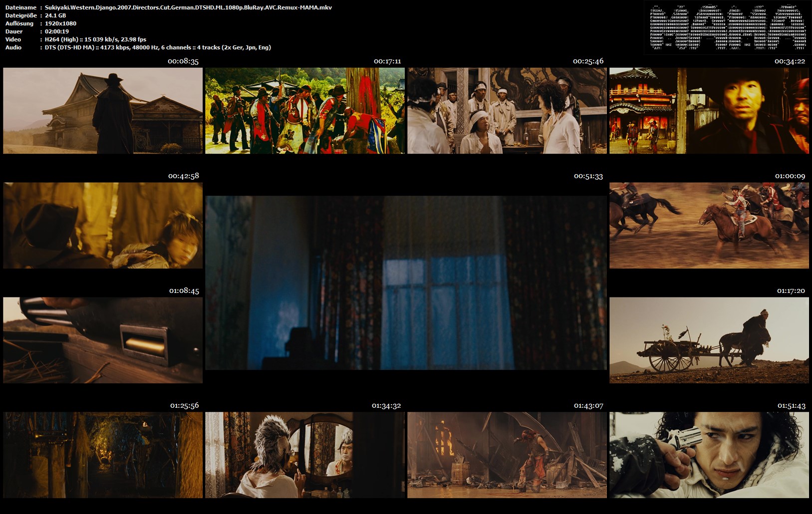Click the 00:08:35 timestamp label

(x=183, y=61)
